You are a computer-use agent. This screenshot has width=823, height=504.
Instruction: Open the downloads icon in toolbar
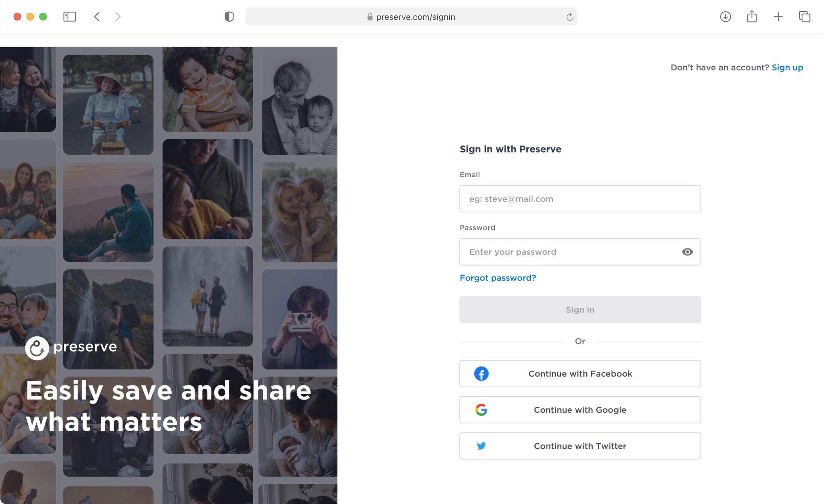coord(725,16)
